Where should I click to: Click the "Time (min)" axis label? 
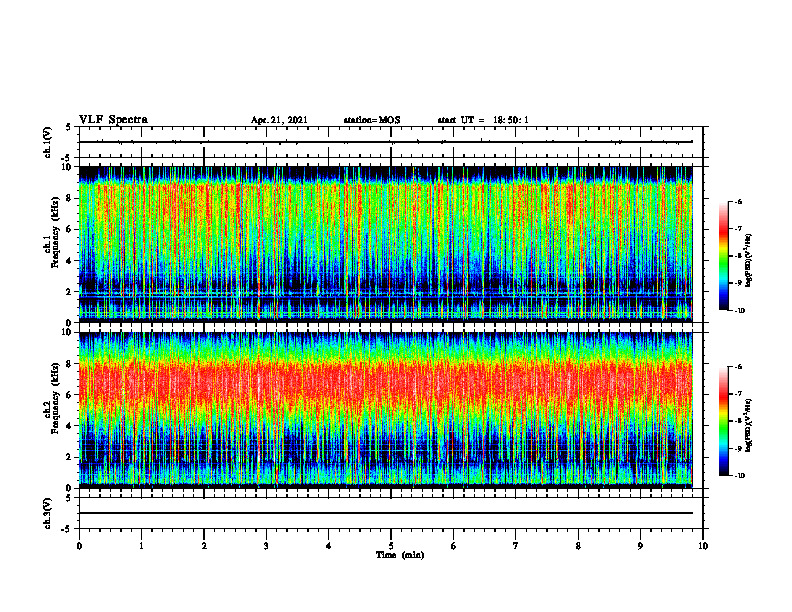tap(400, 555)
